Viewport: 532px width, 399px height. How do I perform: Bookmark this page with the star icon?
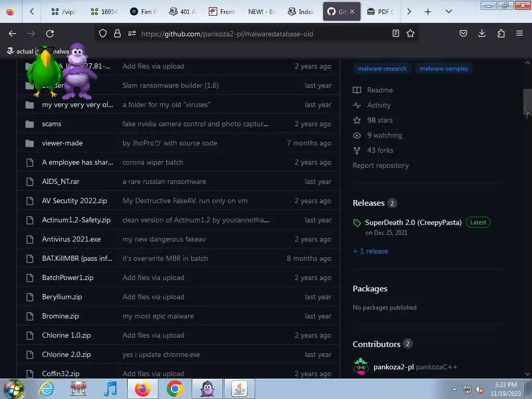click(x=410, y=33)
